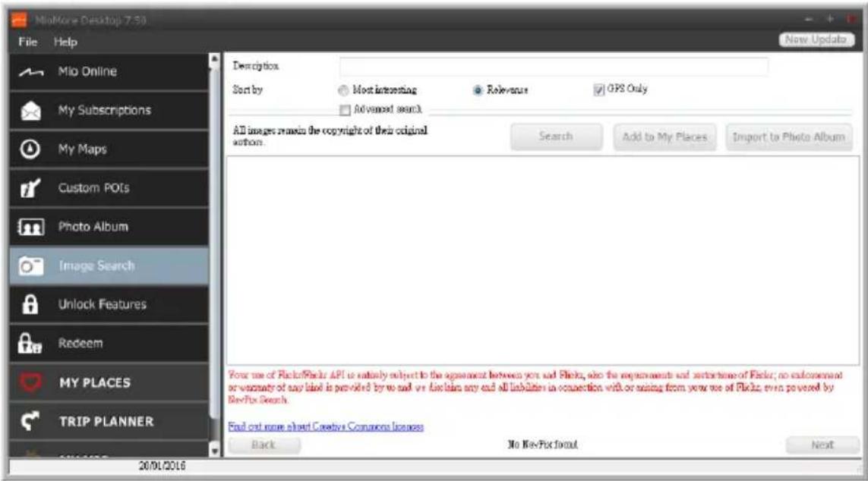Image resolution: width=868 pixels, height=481 pixels.
Task: Click the Image Search camera icon
Action: [x=30, y=266]
